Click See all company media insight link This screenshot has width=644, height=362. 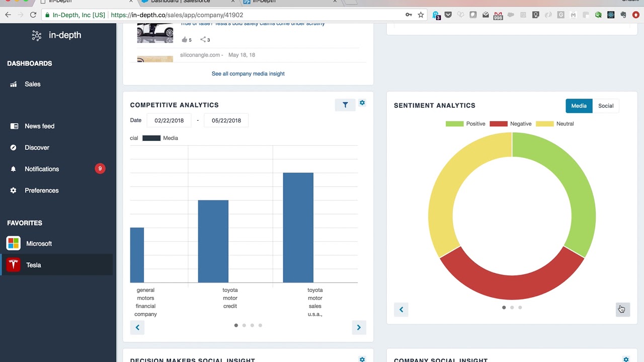tap(248, 74)
